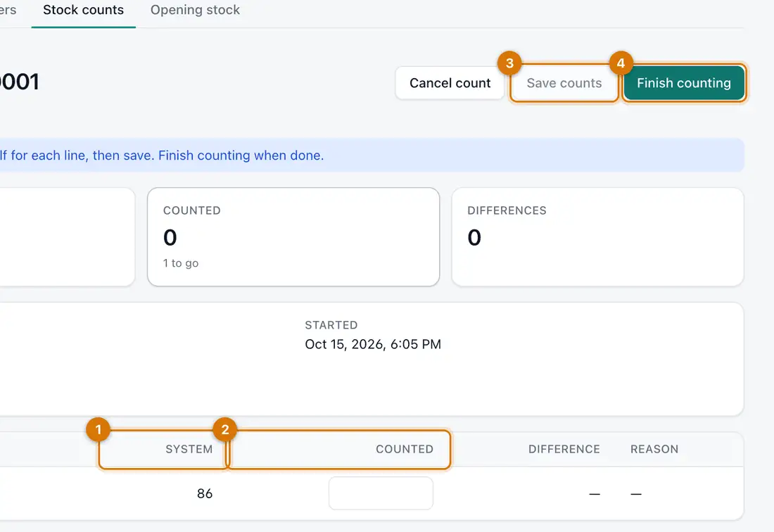Click the STARTED label
The height and width of the screenshot is (532, 774).
(331, 324)
